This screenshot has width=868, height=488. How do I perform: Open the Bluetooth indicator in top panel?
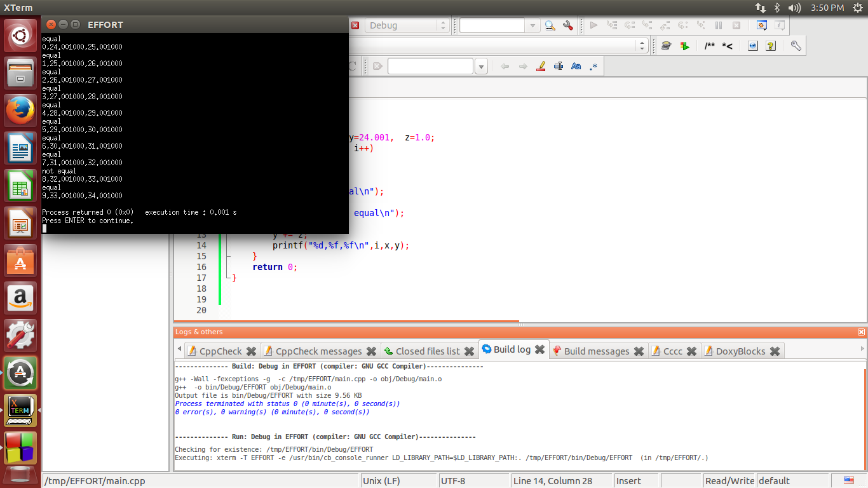pyautogui.click(x=776, y=8)
